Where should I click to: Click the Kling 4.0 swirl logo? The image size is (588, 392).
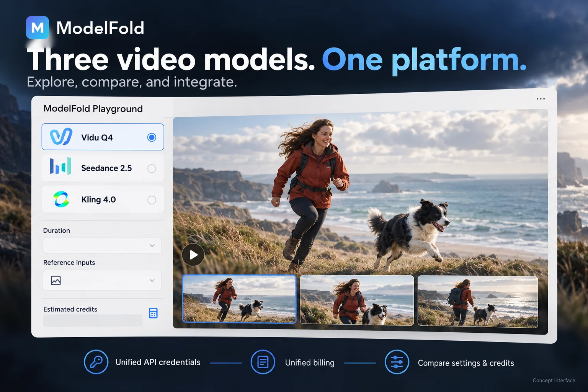click(x=61, y=199)
